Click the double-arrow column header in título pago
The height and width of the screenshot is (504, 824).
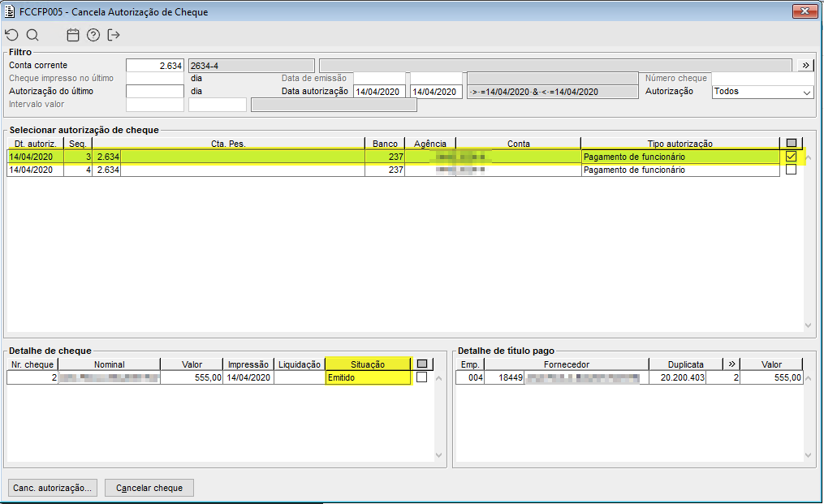(731, 364)
